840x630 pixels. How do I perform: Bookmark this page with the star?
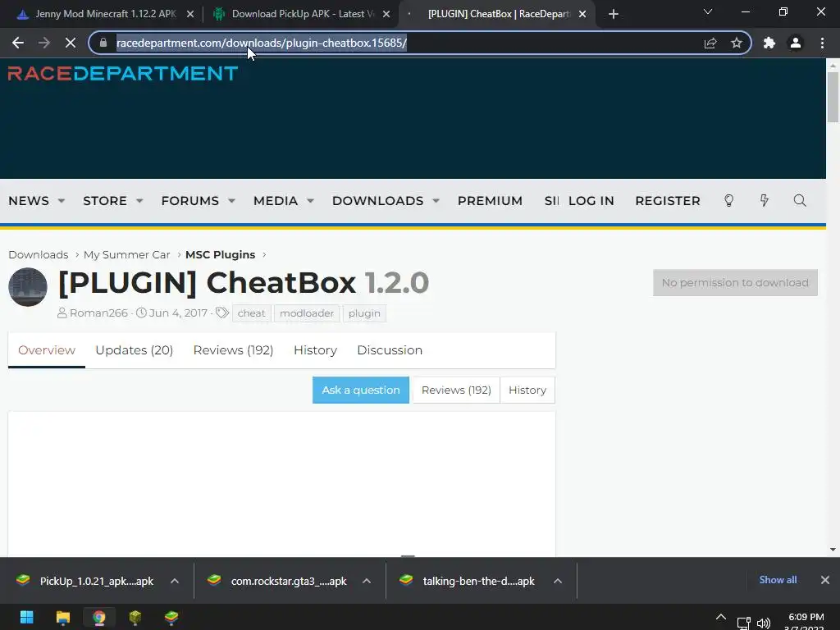tap(737, 43)
